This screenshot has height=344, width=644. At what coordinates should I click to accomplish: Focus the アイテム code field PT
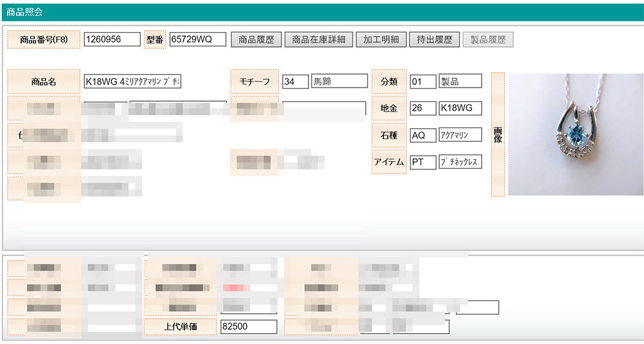[423, 162]
